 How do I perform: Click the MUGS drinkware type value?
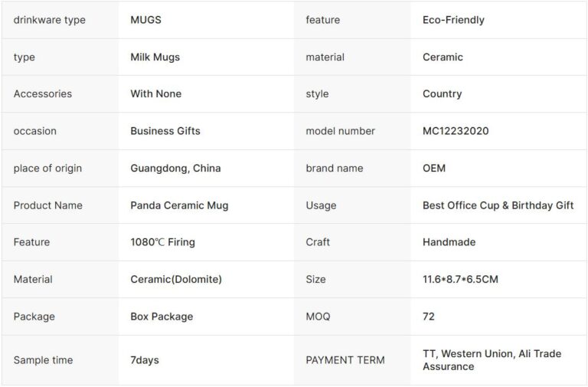click(146, 20)
